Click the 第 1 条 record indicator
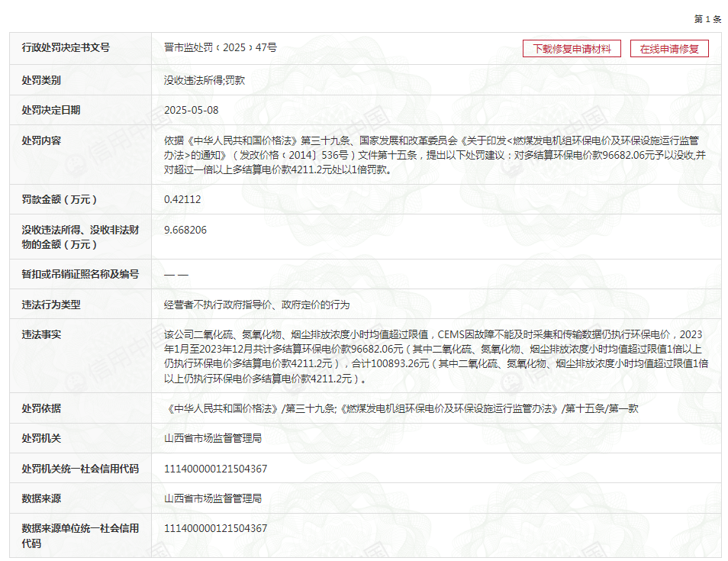 coord(707,19)
